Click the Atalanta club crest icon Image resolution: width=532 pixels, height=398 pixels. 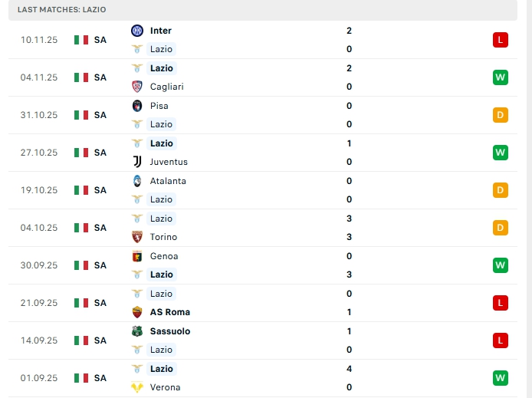137,181
